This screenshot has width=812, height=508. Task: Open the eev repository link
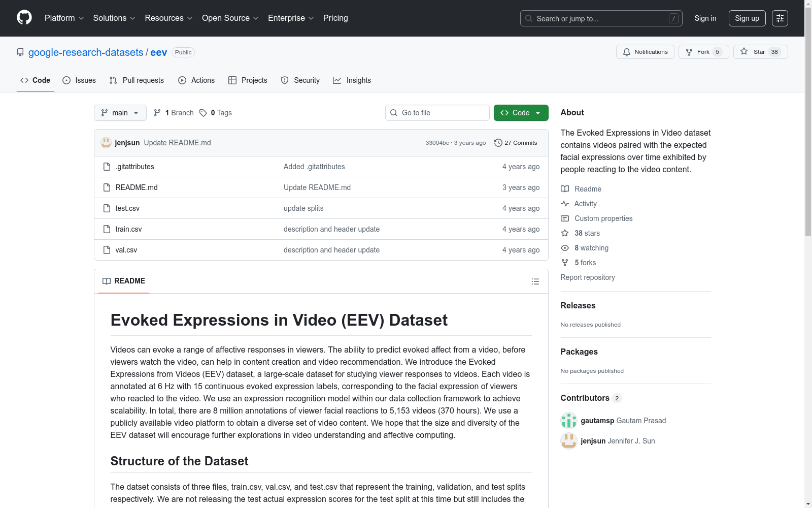[x=159, y=52]
